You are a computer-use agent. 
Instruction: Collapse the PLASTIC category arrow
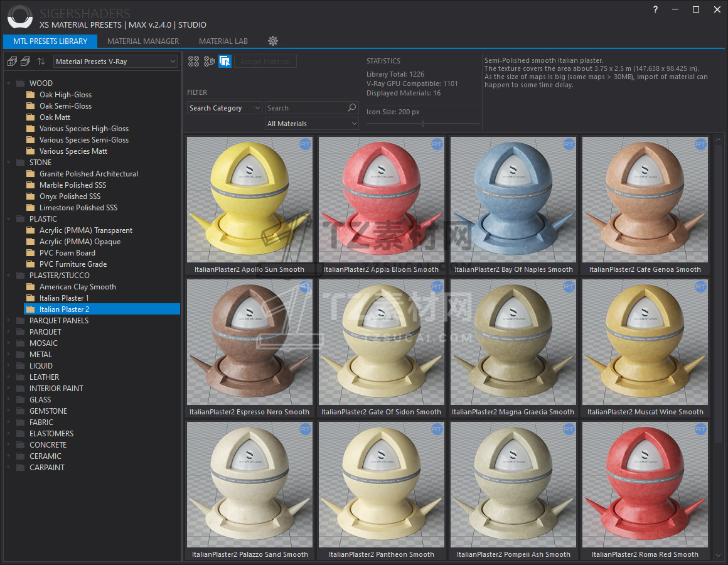pyautogui.click(x=9, y=219)
